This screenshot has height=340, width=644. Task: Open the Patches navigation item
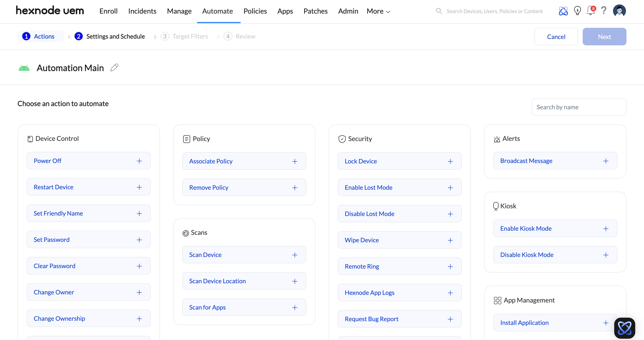pyautogui.click(x=315, y=11)
